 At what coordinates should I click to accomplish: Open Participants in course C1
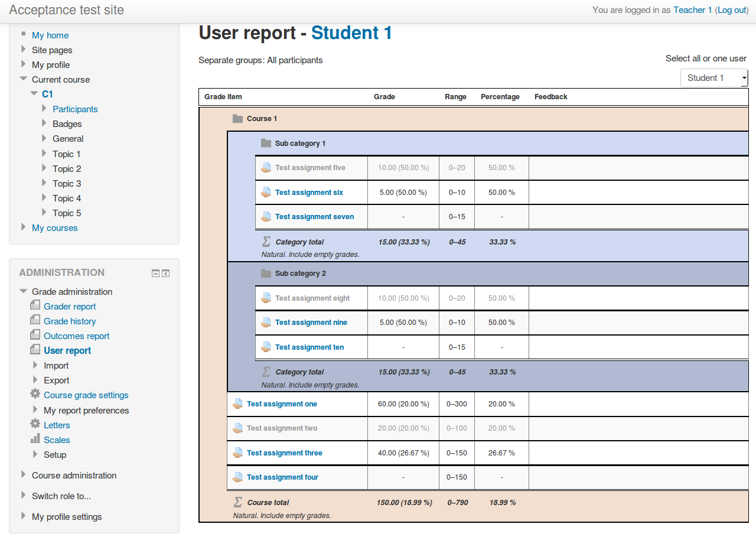[75, 109]
